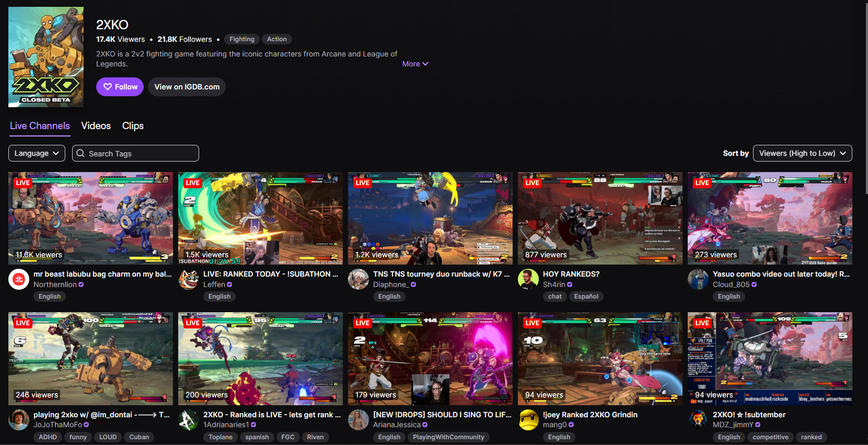Viewport: 868px width, 445px height.
Task: Click Cloud_805 channel avatar
Action: coord(698,279)
